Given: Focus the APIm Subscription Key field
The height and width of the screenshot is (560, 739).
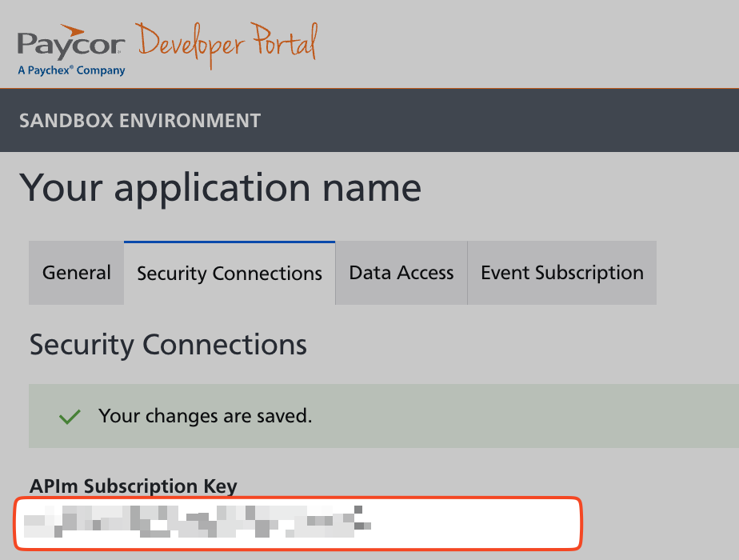Looking at the screenshot, I should click(298, 524).
